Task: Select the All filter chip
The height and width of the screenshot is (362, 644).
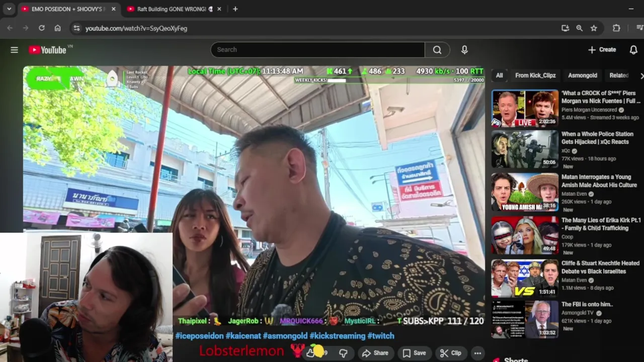Action: (499, 75)
